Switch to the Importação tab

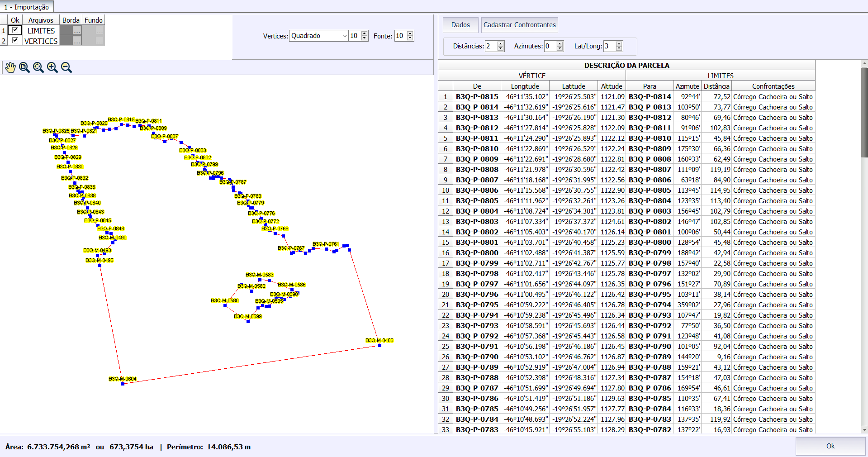pyautogui.click(x=27, y=7)
